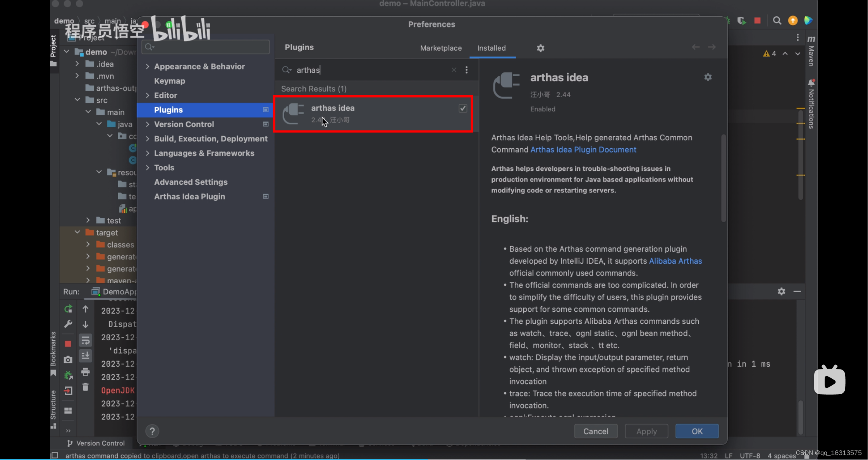Screen dimensions: 868x460
Task: Select the classes folder in project tree
Action: click(x=120, y=245)
